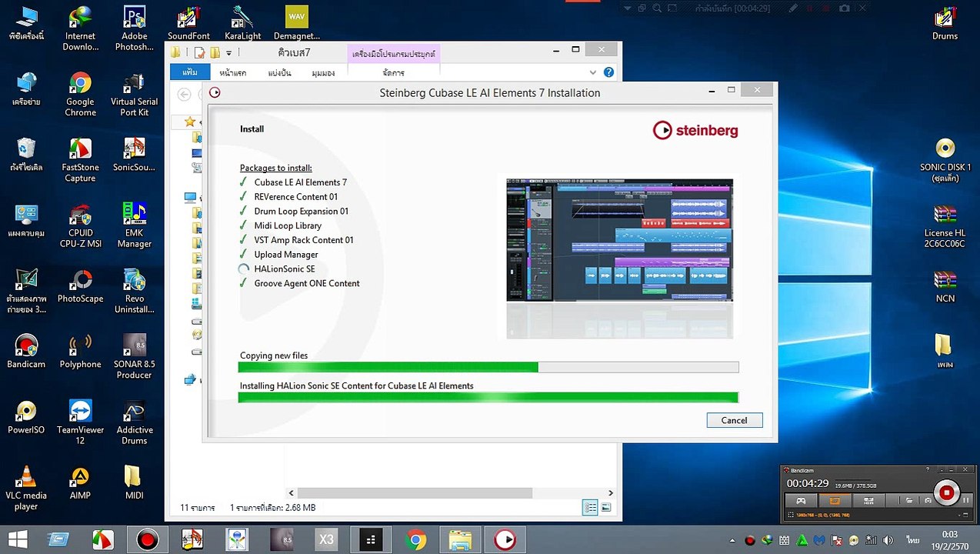Select the Cubase screenshot preview in installer

(x=619, y=240)
